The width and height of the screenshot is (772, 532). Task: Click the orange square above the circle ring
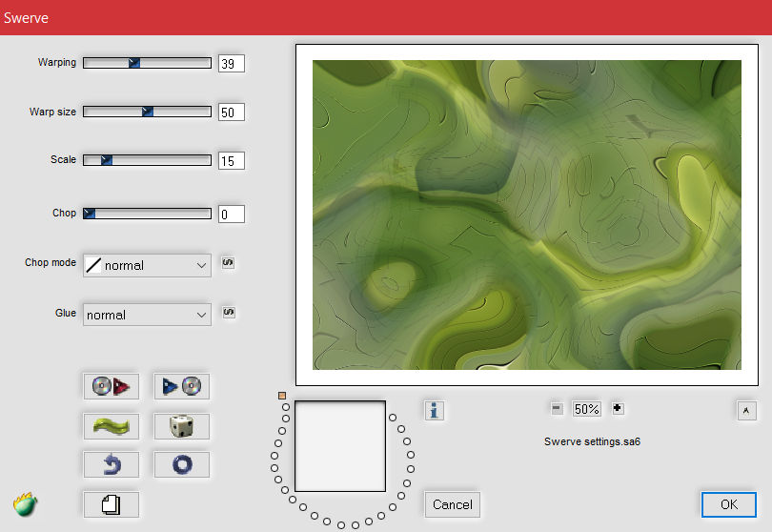pyautogui.click(x=281, y=396)
